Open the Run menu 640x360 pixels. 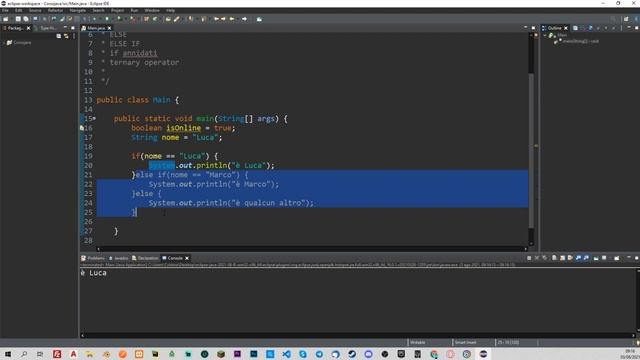(134, 11)
